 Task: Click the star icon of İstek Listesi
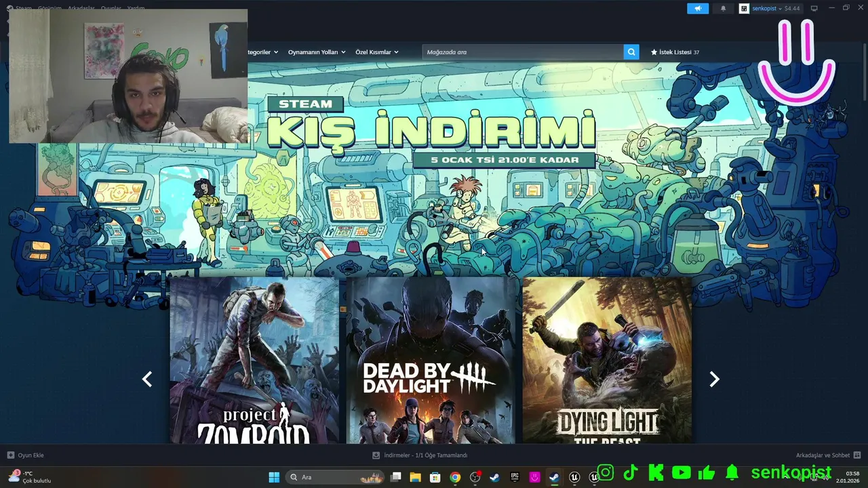tap(654, 52)
